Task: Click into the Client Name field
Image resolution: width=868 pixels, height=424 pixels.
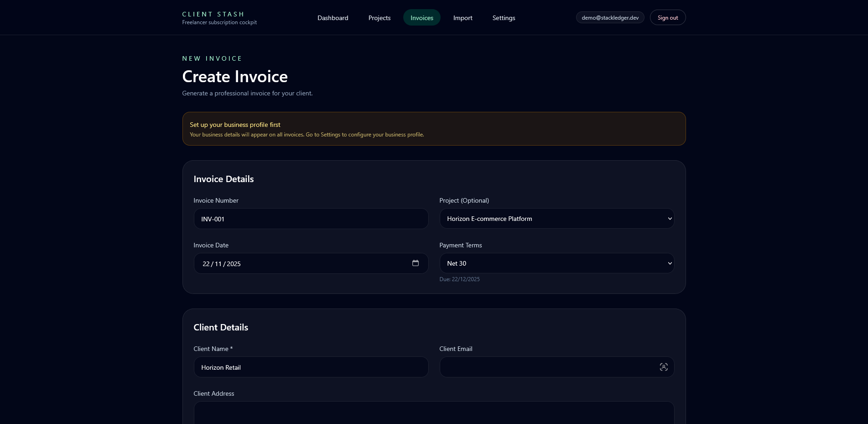Action: 311,367
